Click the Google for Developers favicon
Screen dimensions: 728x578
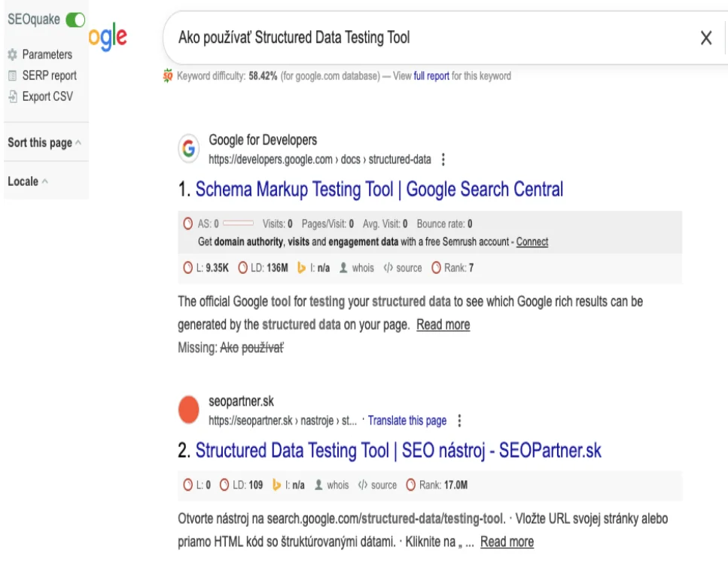tap(189, 149)
